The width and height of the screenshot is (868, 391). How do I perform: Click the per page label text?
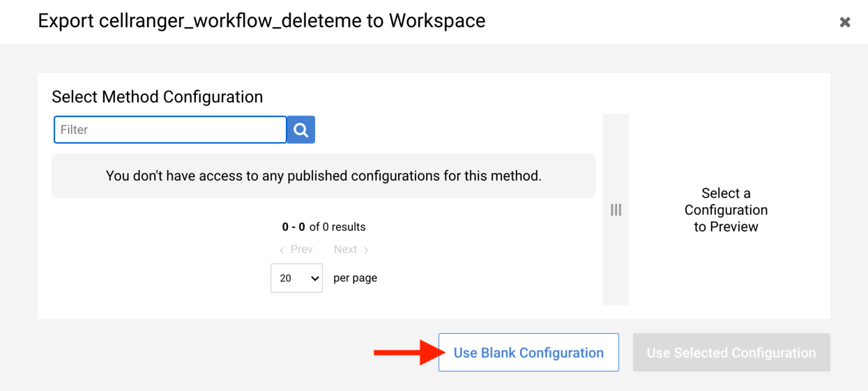[355, 278]
